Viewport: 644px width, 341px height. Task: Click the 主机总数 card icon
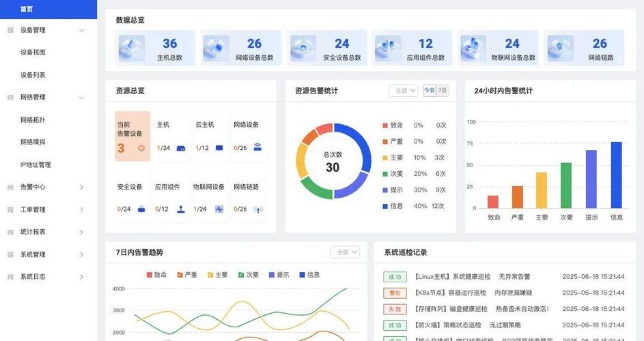(131, 48)
